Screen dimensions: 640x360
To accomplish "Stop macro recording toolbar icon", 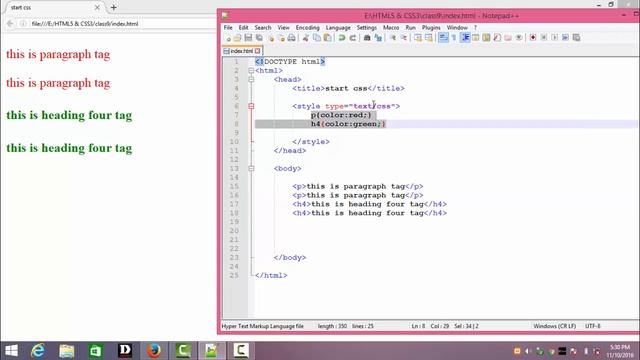I will 544,38.
